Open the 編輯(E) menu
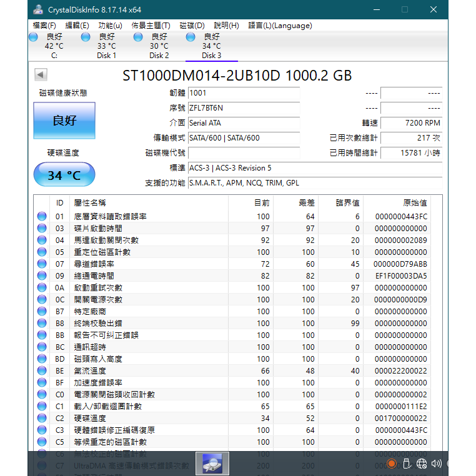Viewport: 476px width, 476px height. click(x=77, y=26)
